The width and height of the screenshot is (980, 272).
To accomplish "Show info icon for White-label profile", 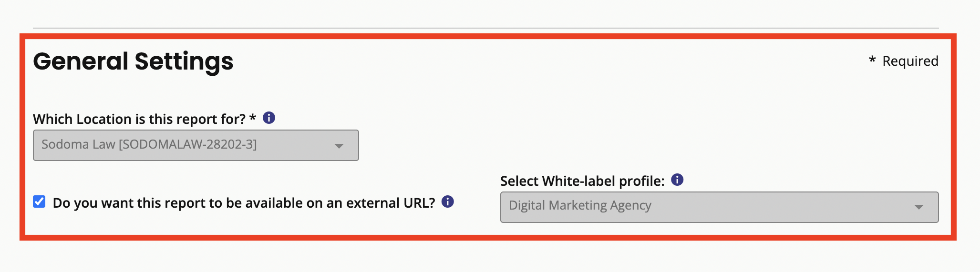I will pyautogui.click(x=677, y=180).
